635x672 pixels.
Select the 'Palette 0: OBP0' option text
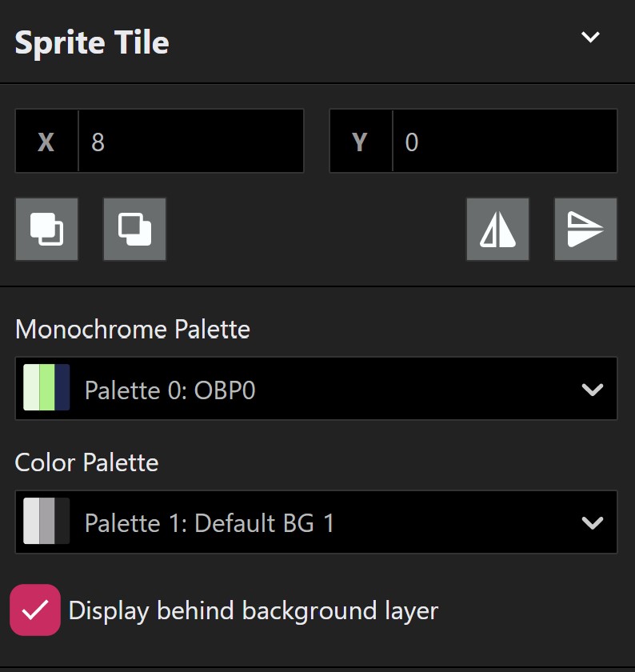click(170, 390)
